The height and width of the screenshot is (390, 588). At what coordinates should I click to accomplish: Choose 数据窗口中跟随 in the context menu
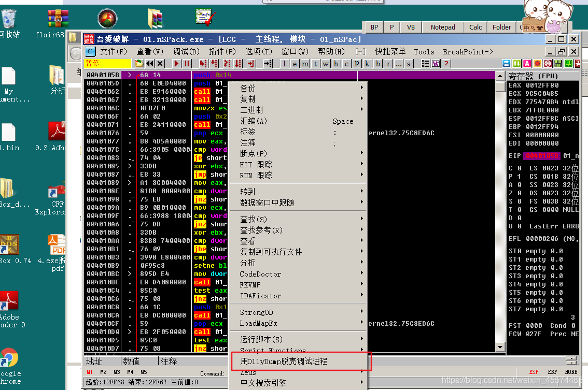click(298, 203)
